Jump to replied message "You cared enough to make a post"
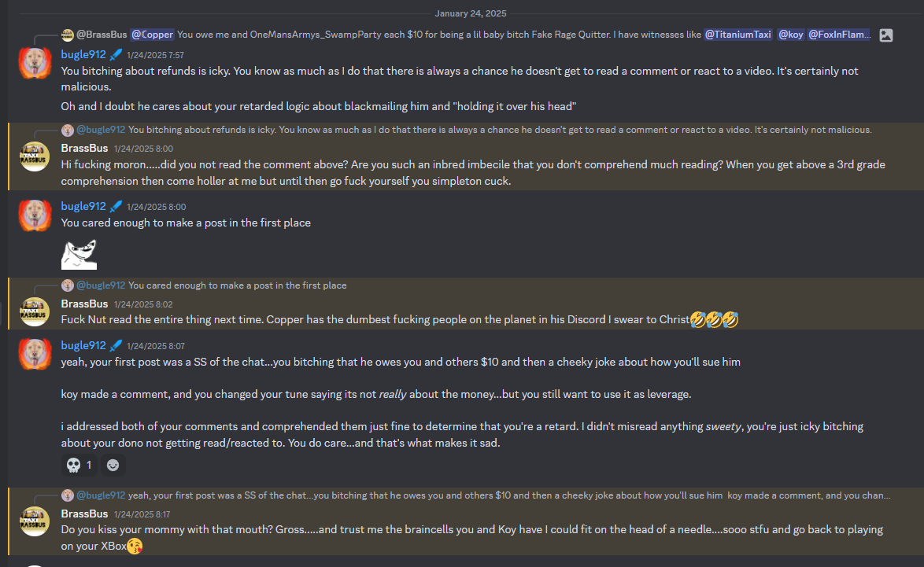 click(237, 285)
